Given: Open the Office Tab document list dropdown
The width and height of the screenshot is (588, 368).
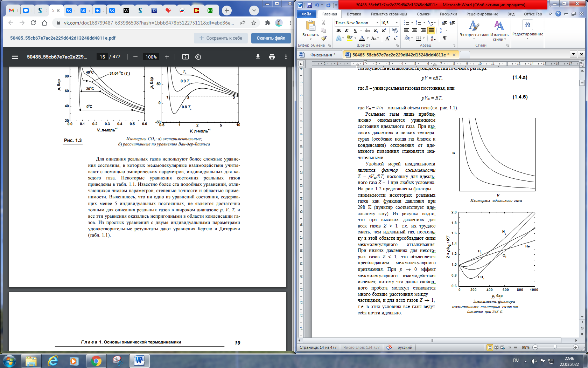Looking at the screenshot, I should (573, 54).
